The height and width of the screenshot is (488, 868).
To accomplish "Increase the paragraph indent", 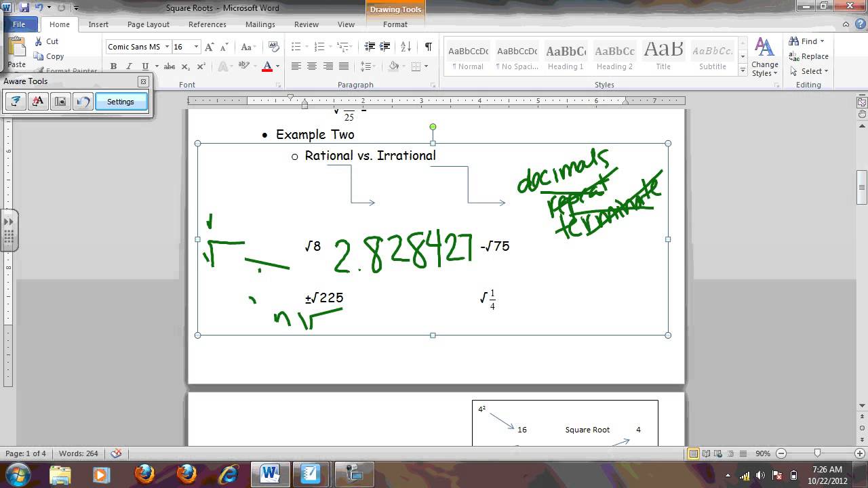I will (385, 47).
